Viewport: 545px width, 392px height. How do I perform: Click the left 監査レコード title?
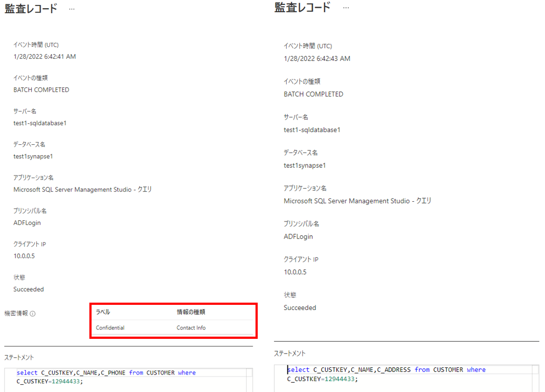pyautogui.click(x=31, y=9)
